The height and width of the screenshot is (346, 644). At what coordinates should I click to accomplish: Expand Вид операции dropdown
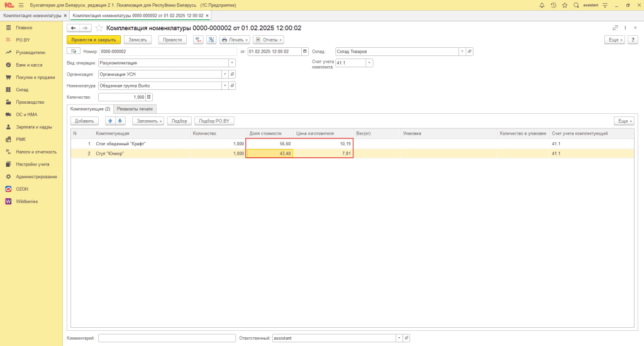tap(232, 63)
